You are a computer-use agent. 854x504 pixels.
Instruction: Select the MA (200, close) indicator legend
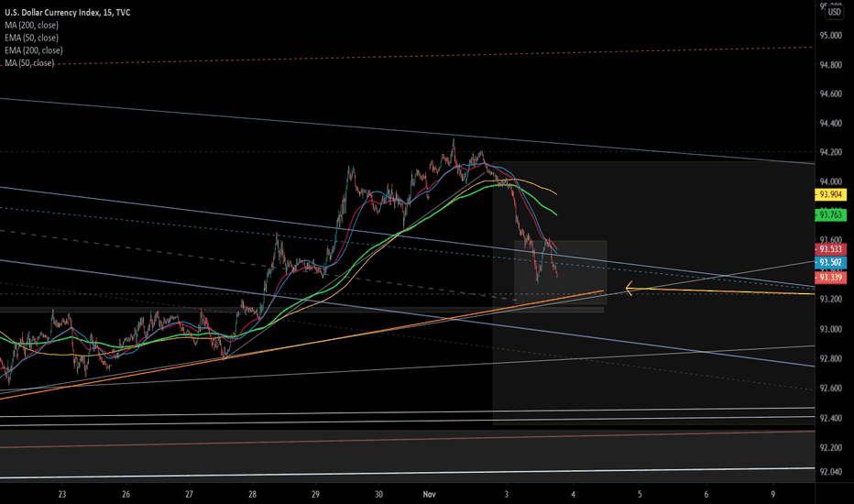click(x=31, y=25)
